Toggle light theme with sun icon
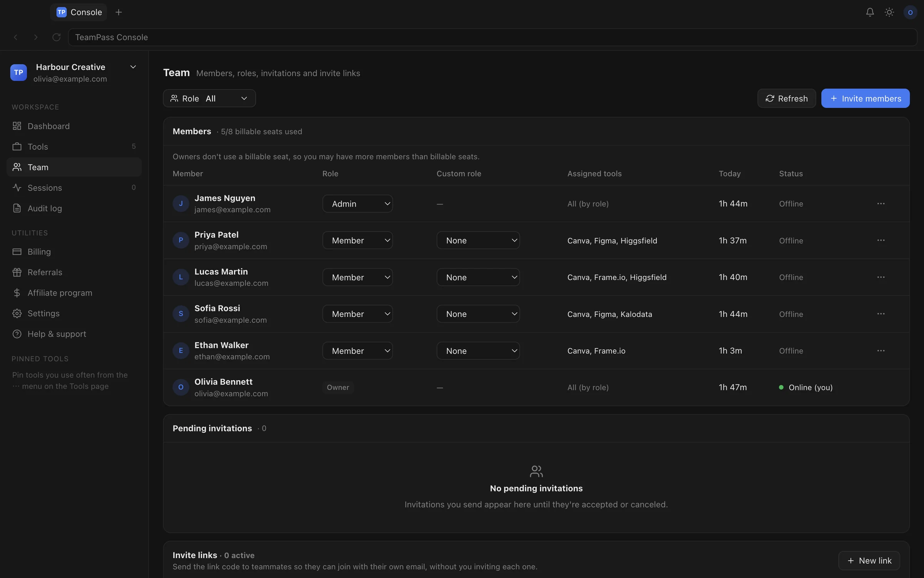This screenshot has height=578, width=924. click(x=889, y=12)
